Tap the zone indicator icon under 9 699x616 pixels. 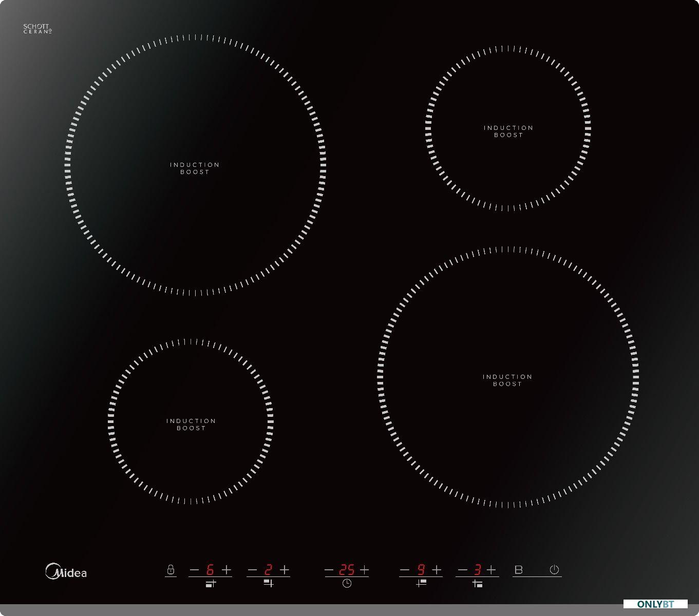[x=421, y=583]
